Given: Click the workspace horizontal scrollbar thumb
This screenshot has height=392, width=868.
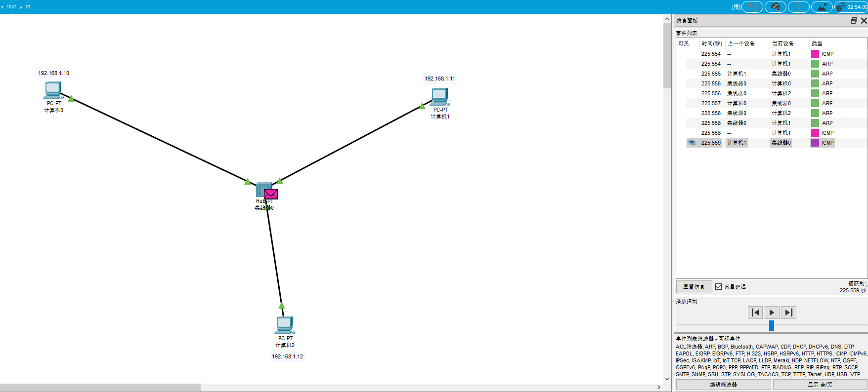Looking at the screenshot, I should pos(100,387).
